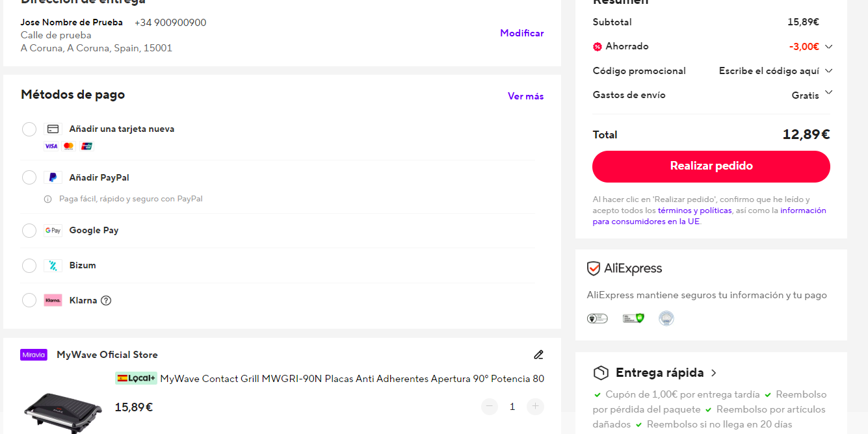Click the pink Klarna logo
The image size is (868, 434).
(53, 300)
